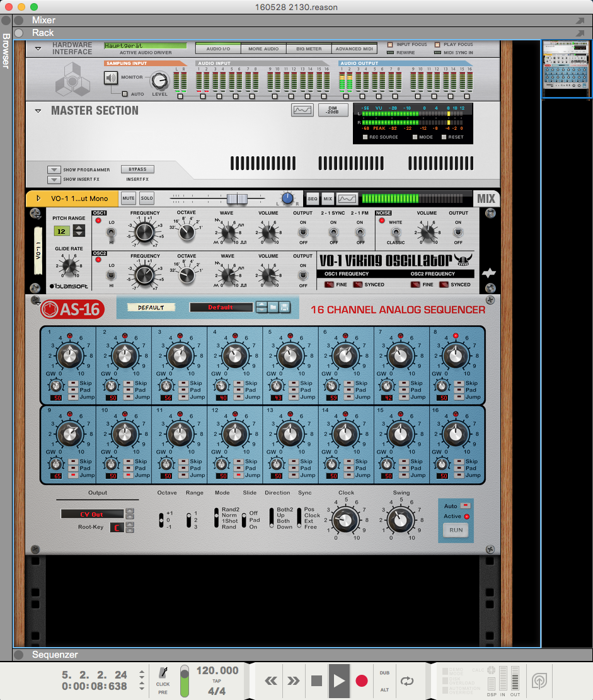Click the VO-1 mix channel level fader
Screen dimensions: 593x700
point(237,198)
